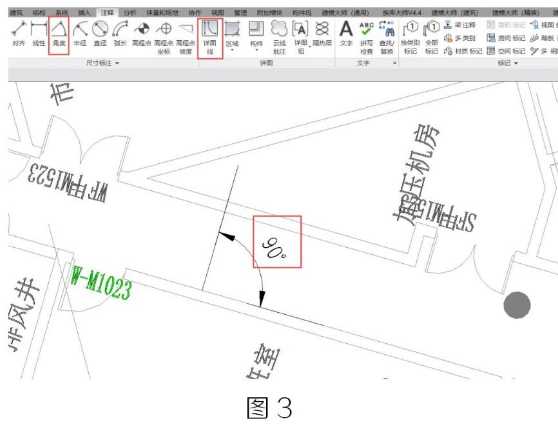558x429 pixels.
Task: Select the Spot Elevation (高程点) tool
Action: point(142,33)
